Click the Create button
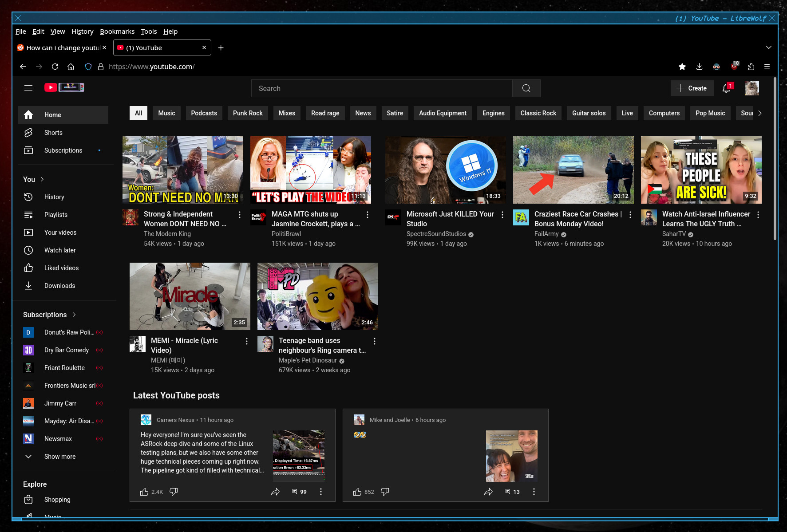The width and height of the screenshot is (787, 532). pos(692,88)
